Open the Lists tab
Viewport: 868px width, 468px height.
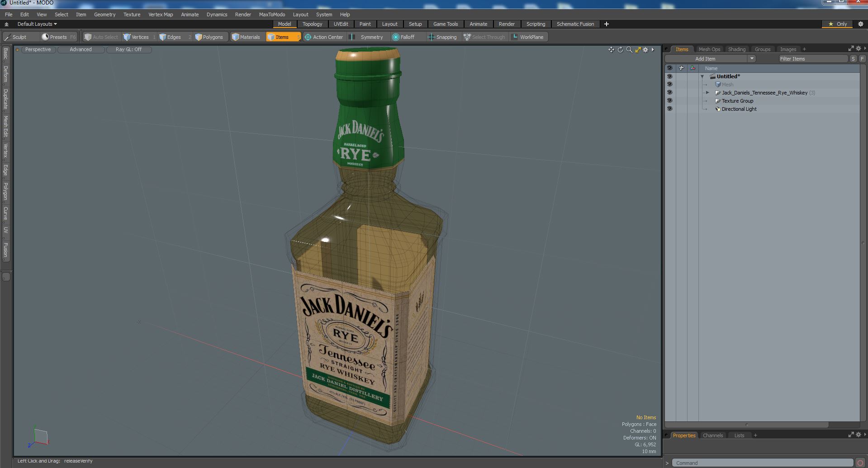pyautogui.click(x=739, y=435)
